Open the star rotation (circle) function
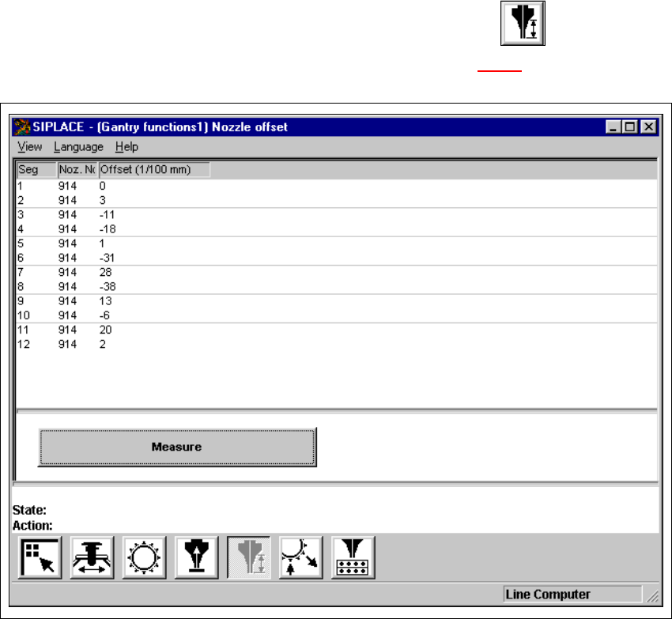This screenshot has height=619, width=672. point(145,557)
